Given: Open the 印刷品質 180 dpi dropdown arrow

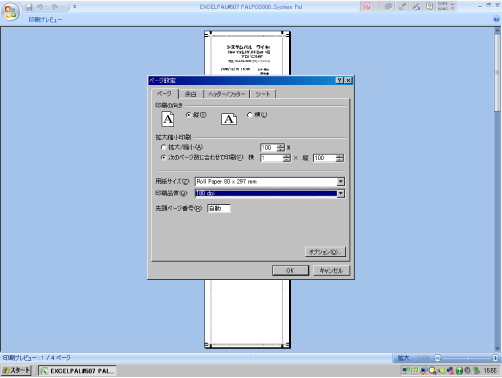Looking at the screenshot, I should click(340, 193).
